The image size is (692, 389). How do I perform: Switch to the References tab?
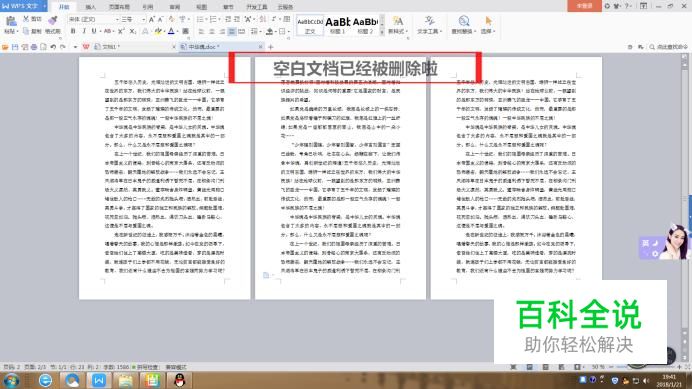(148, 7)
